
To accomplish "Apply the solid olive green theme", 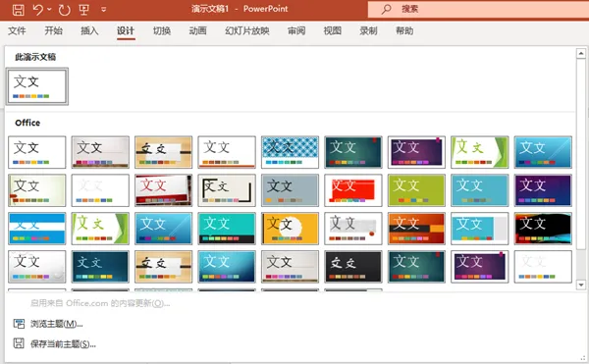I will tap(416, 190).
